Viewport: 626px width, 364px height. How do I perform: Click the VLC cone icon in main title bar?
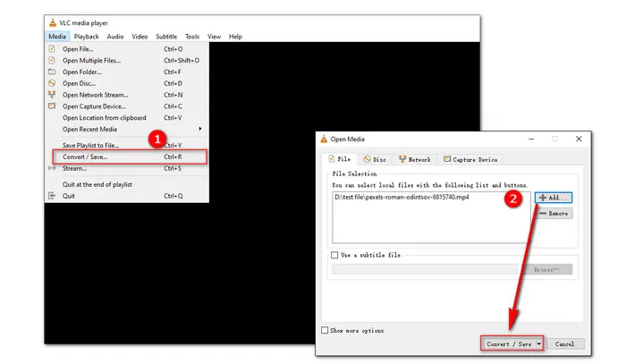coord(52,22)
